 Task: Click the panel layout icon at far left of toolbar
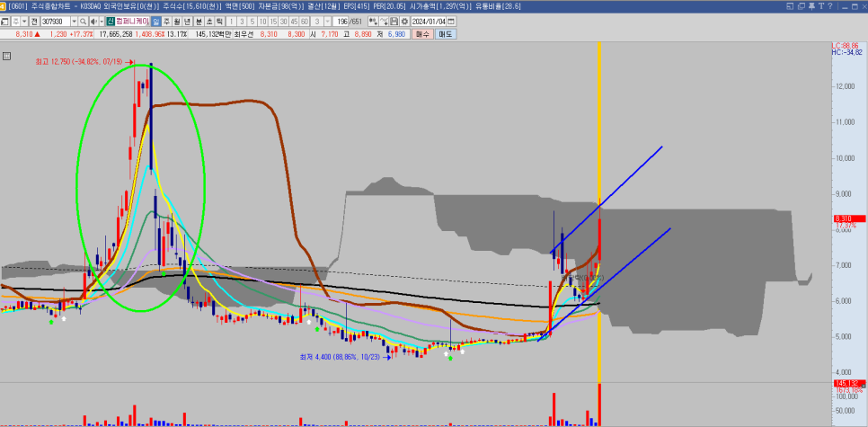5,21
